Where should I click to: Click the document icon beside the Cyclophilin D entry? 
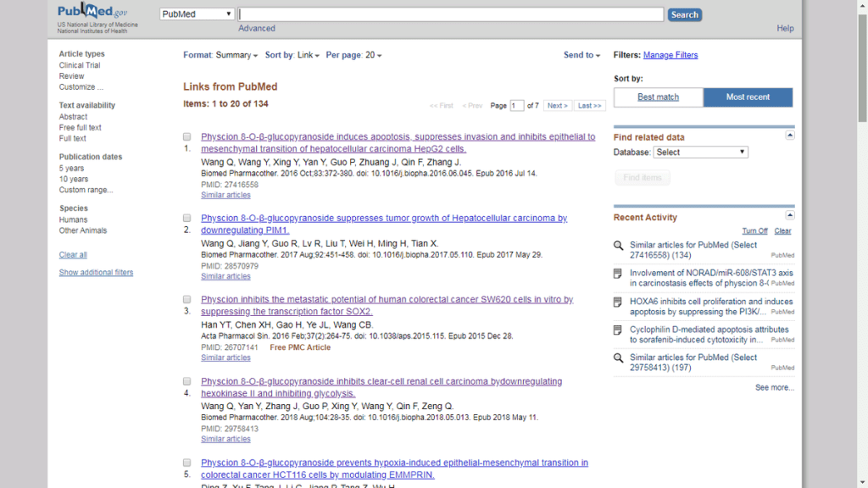(x=618, y=330)
